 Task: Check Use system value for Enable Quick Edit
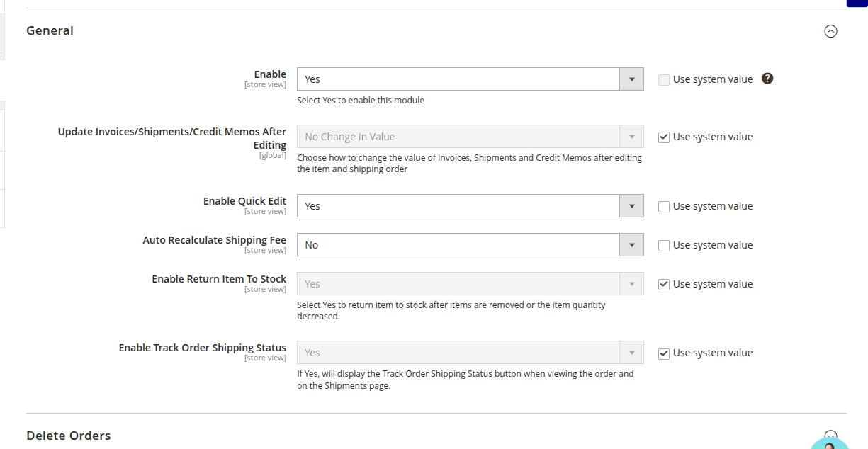(664, 207)
